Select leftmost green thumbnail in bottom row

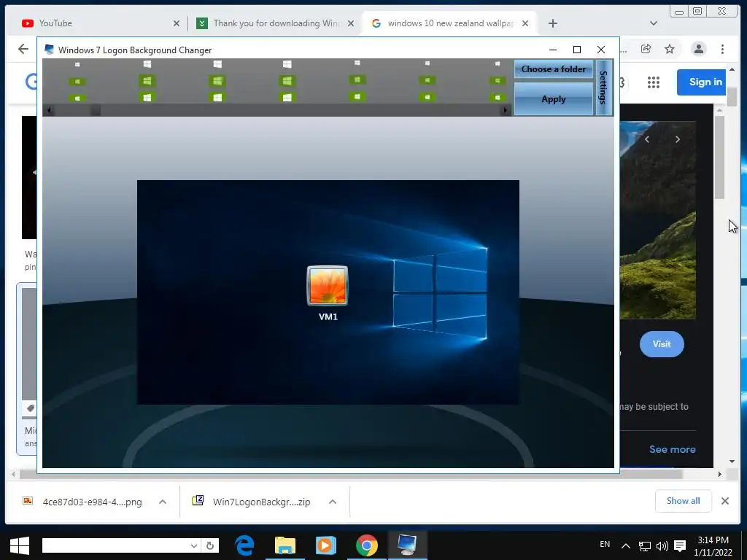click(x=77, y=98)
